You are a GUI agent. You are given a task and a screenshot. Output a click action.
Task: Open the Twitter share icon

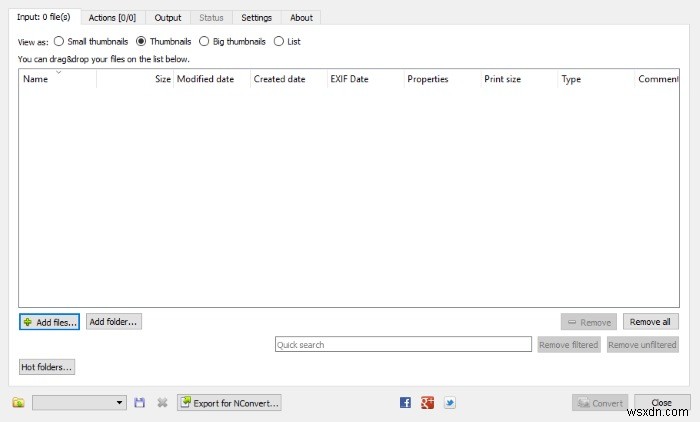coord(450,403)
